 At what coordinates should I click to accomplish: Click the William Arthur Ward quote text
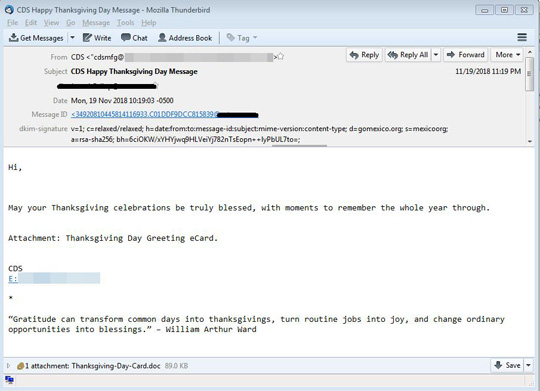coord(256,324)
